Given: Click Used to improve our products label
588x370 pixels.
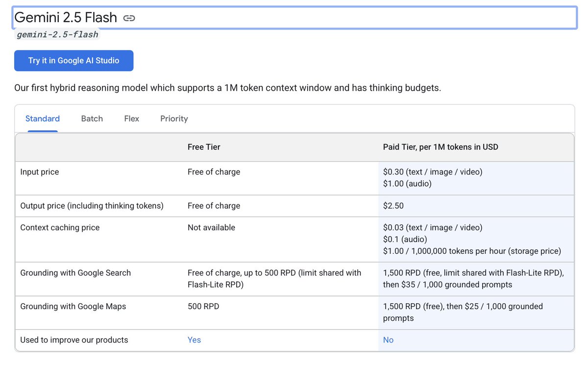Looking at the screenshot, I should (74, 340).
